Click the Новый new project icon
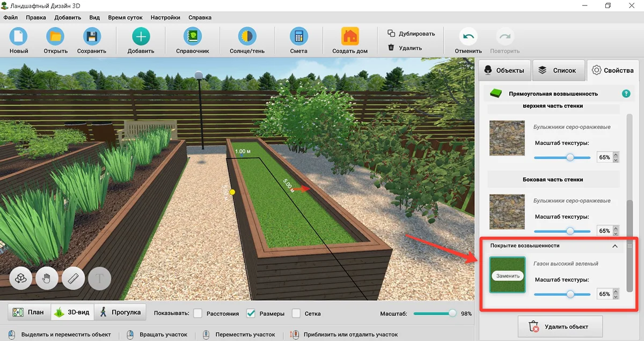The image size is (644, 341). tap(19, 37)
